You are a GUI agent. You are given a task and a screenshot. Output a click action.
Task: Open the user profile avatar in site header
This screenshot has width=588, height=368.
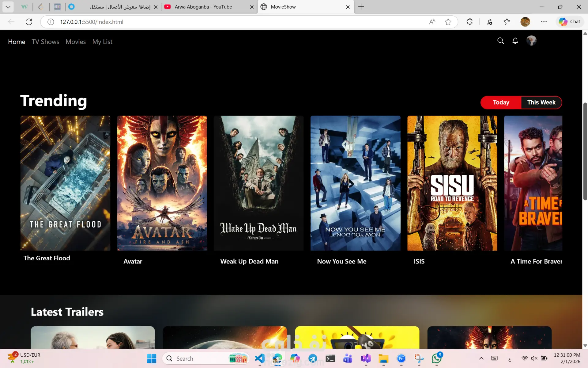[x=531, y=40]
